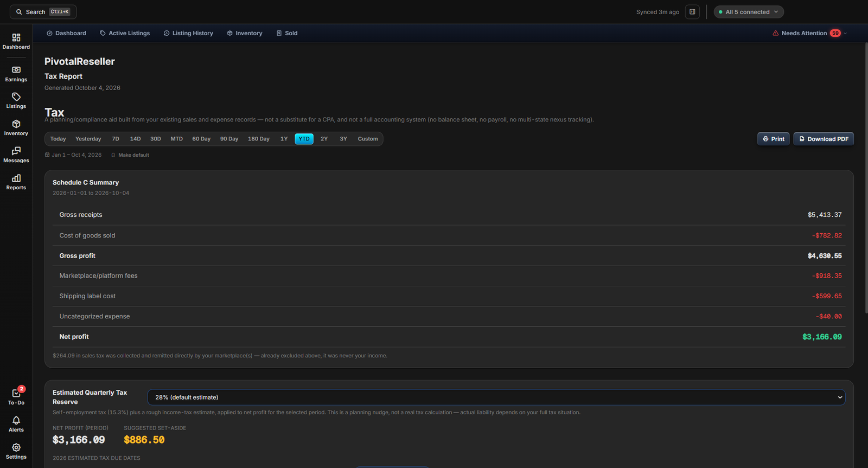Select the Yesterday date range
Screen dimensions: 868x468
(x=88, y=139)
